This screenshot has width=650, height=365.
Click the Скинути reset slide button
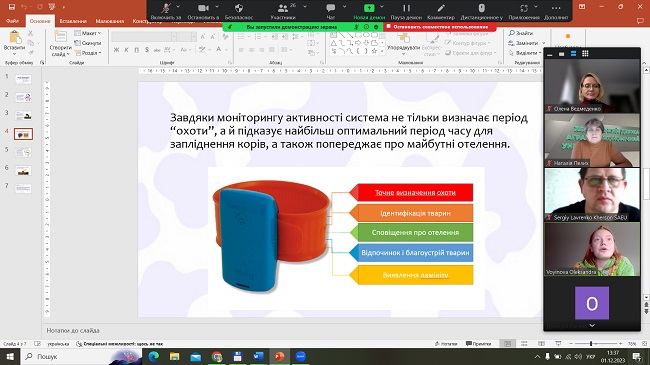[88, 43]
